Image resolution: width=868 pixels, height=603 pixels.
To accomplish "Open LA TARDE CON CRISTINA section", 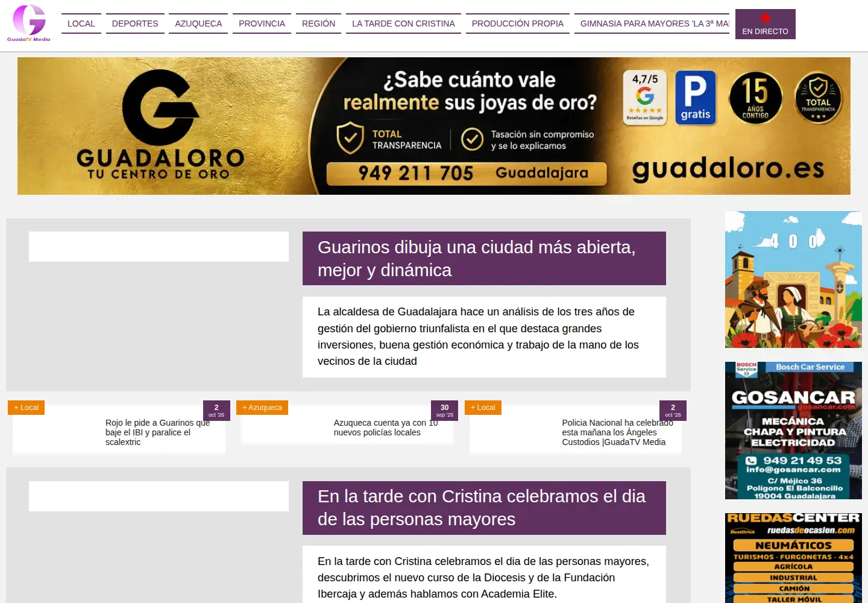I will point(403,24).
